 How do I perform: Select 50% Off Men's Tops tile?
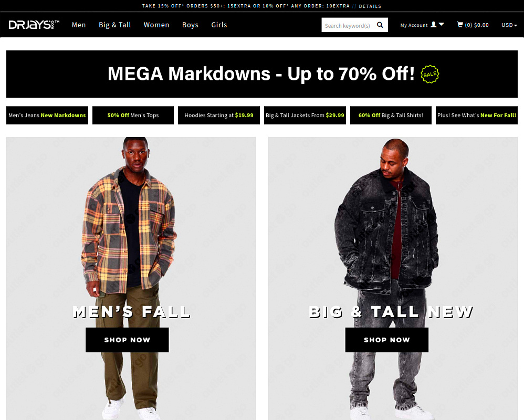[x=133, y=115]
